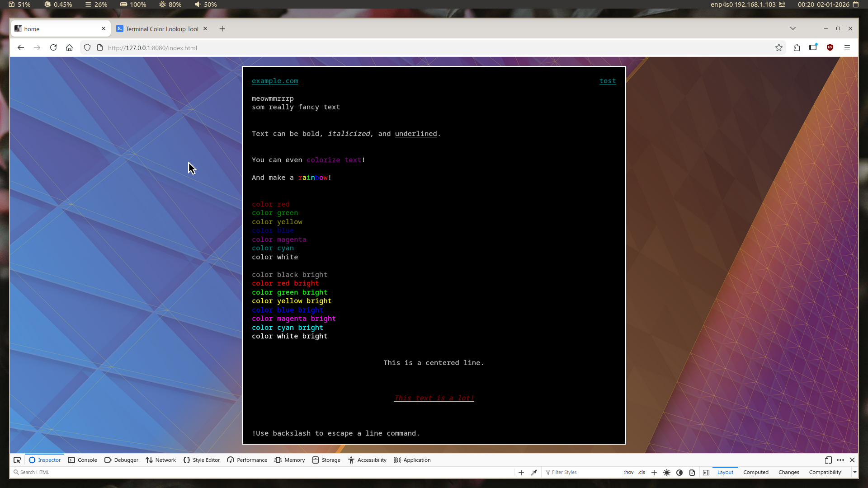Image resolution: width=868 pixels, height=488 pixels.
Task: Open the uBlock Origin extension icon
Action: pyautogui.click(x=830, y=47)
